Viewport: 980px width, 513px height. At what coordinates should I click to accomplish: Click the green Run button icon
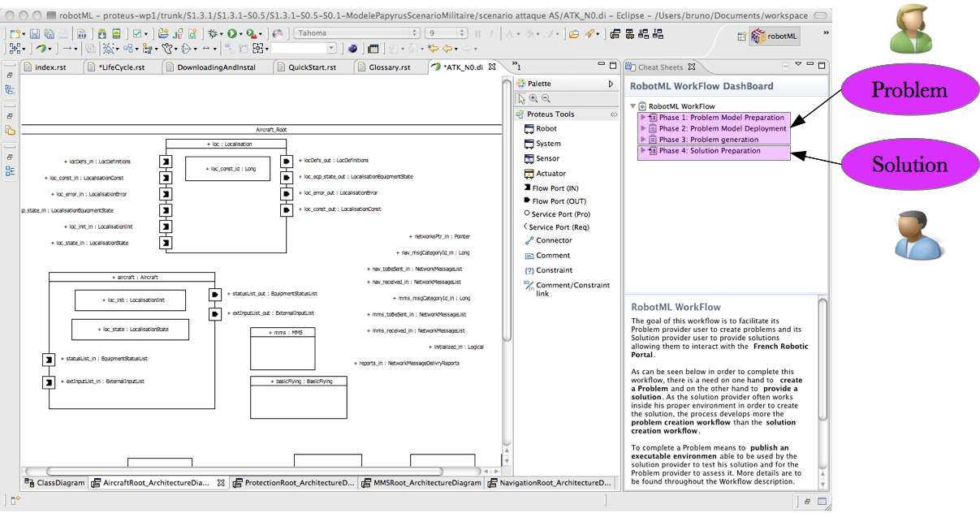tap(231, 33)
